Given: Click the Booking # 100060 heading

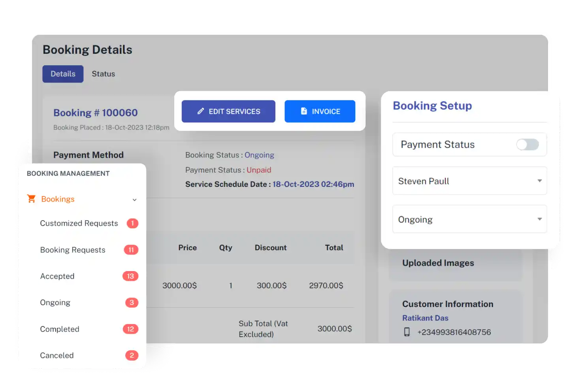Looking at the screenshot, I should [96, 113].
